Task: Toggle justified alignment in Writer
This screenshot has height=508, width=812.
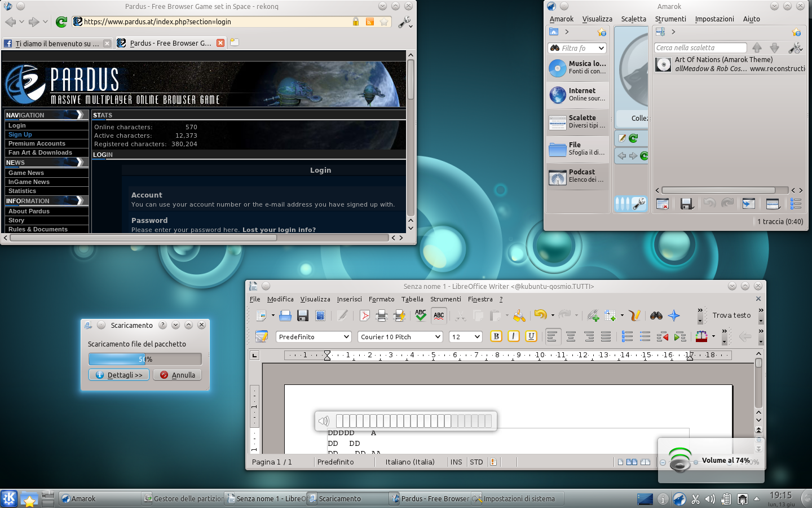Action: coord(606,336)
